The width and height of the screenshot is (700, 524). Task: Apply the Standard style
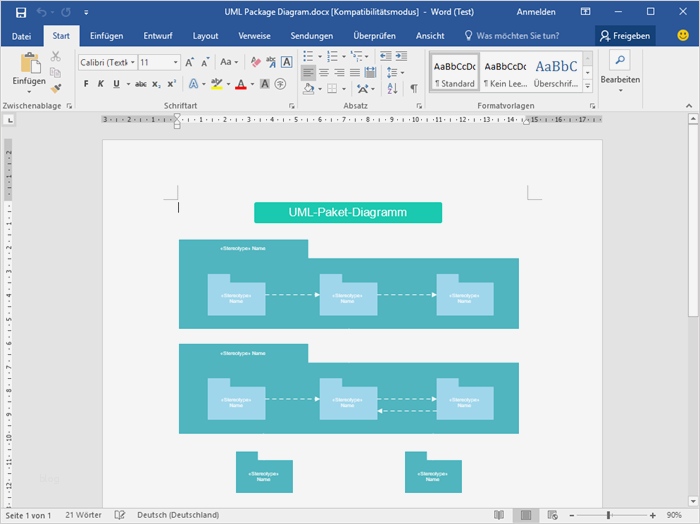coord(454,73)
